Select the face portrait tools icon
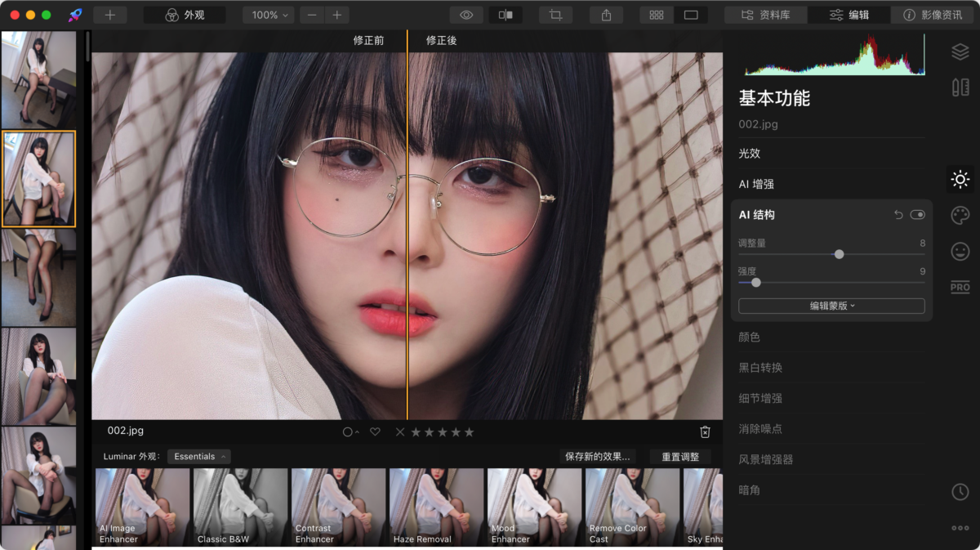 [x=960, y=252]
